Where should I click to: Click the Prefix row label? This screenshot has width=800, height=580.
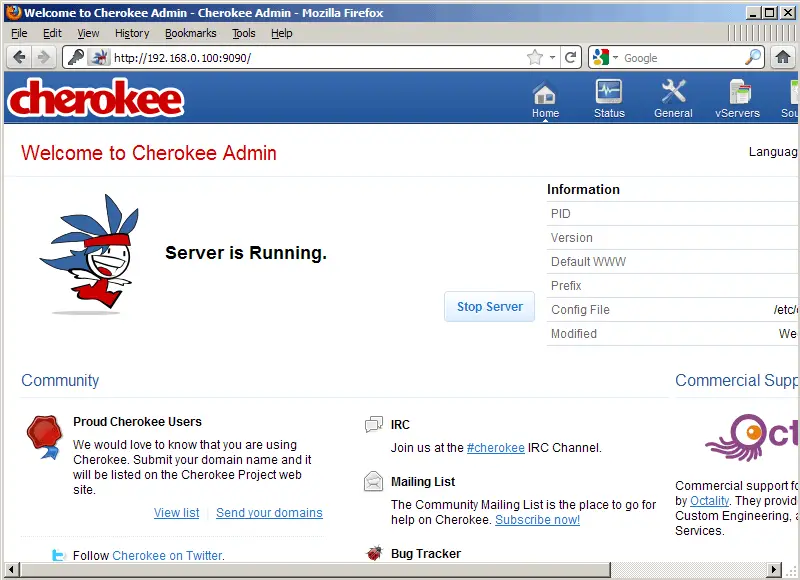pos(566,286)
